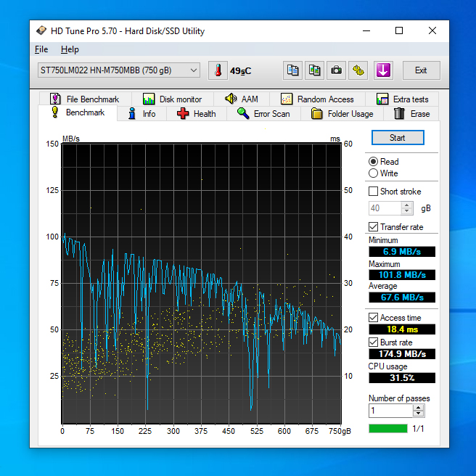This screenshot has height=476, width=476.
Task: Click the 1/1 pass counter text
Action: [418, 429]
